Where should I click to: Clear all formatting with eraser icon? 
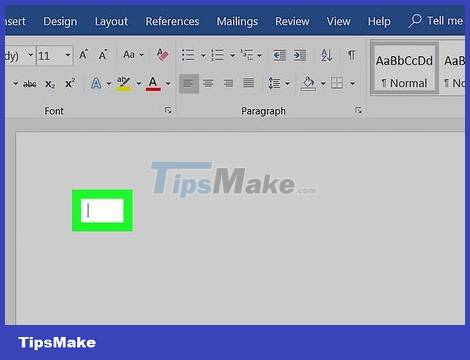point(162,55)
